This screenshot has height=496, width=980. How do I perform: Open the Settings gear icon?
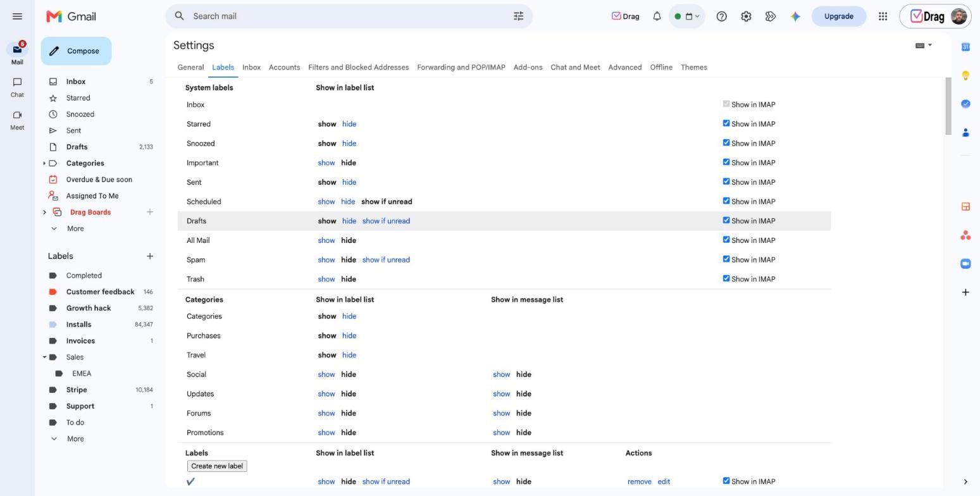coord(746,16)
